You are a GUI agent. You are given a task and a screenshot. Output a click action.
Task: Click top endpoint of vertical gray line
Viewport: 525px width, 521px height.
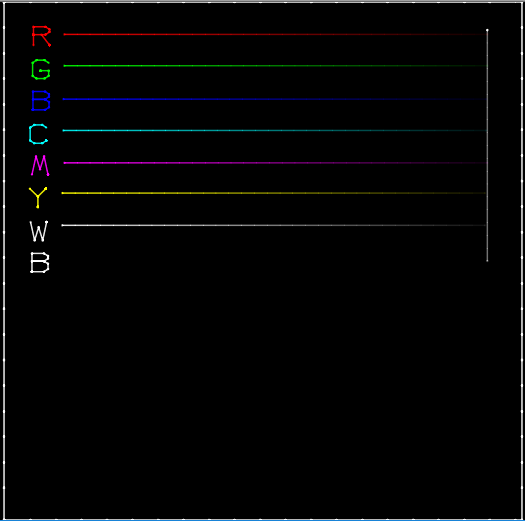point(487,30)
